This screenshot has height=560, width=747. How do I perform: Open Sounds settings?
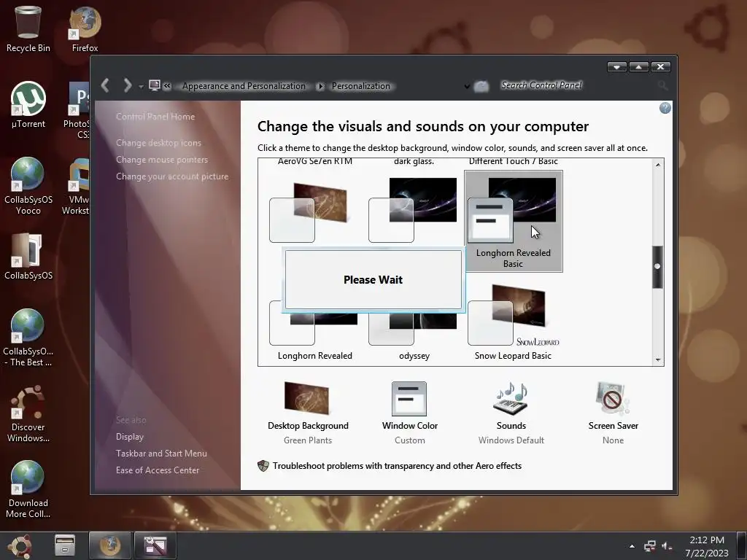pos(511,413)
